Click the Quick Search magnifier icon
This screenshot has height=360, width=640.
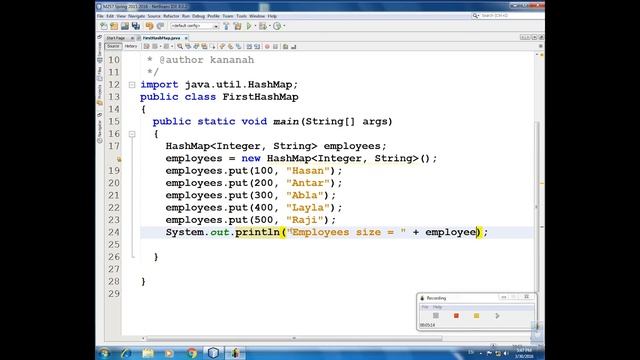pyautogui.click(x=475, y=16)
